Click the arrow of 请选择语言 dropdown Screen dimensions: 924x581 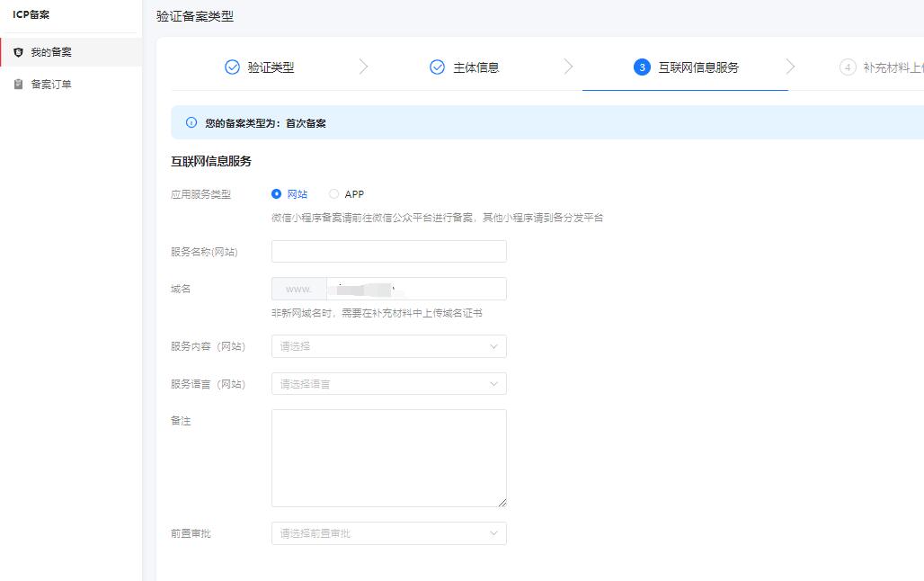click(x=493, y=384)
